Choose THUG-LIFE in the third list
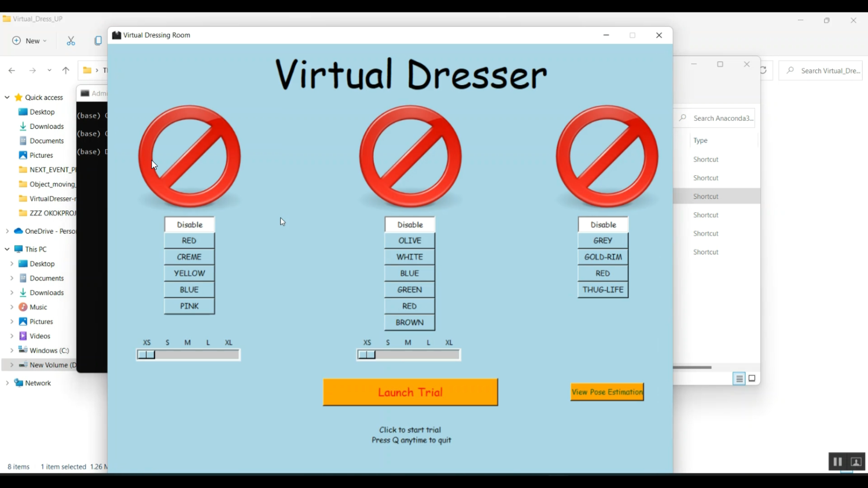The width and height of the screenshot is (868, 488). (603, 290)
